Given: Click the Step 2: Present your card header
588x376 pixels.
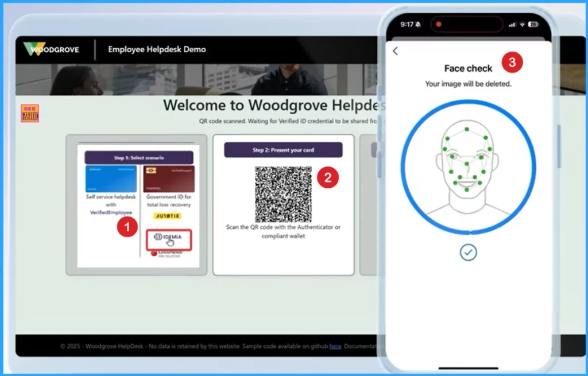Looking at the screenshot, I should point(283,150).
